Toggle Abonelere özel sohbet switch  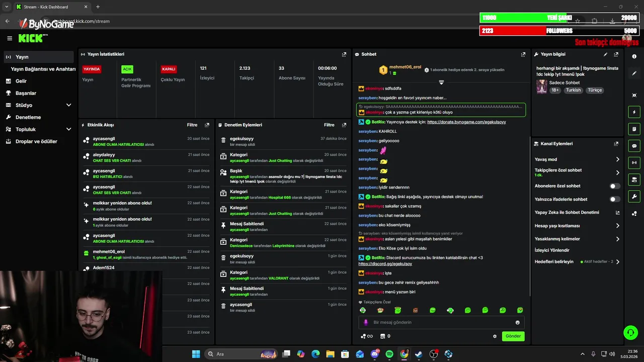coord(615,186)
